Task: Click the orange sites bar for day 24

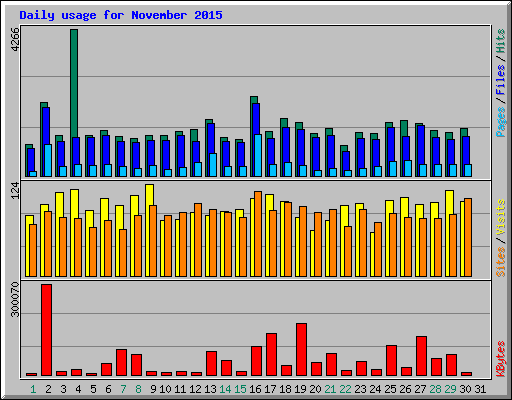Action: point(378,249)
